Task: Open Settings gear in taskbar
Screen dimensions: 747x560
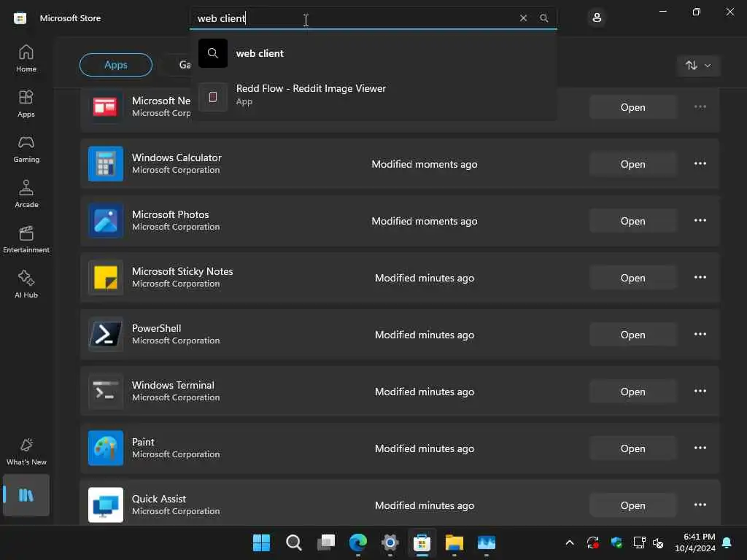Action: pyautogui.click(x=390, y=542)
